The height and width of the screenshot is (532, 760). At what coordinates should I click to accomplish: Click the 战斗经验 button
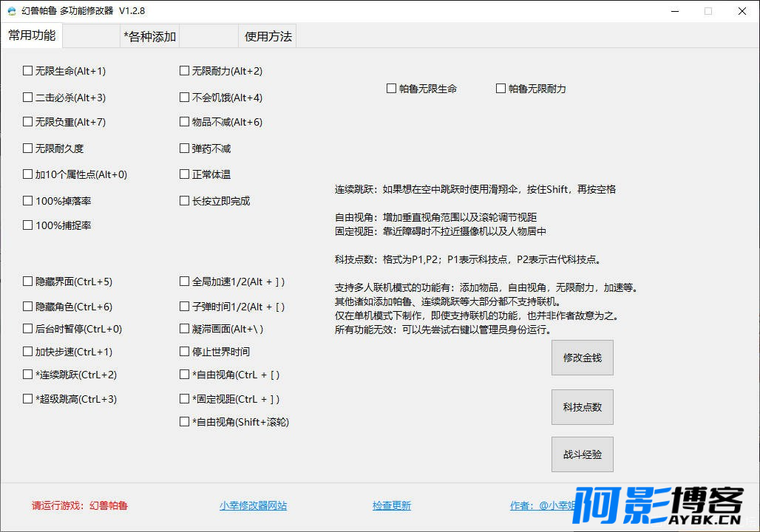582,454
